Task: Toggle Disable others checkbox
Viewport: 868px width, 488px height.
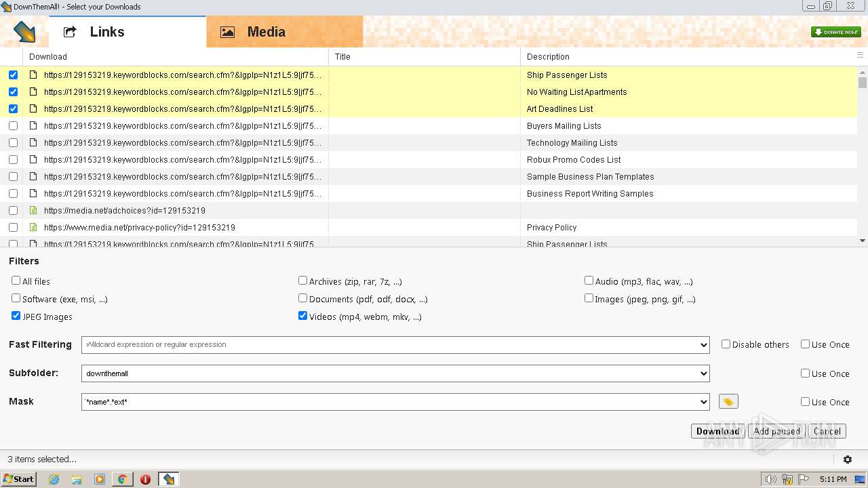Action: pos(726,344)
